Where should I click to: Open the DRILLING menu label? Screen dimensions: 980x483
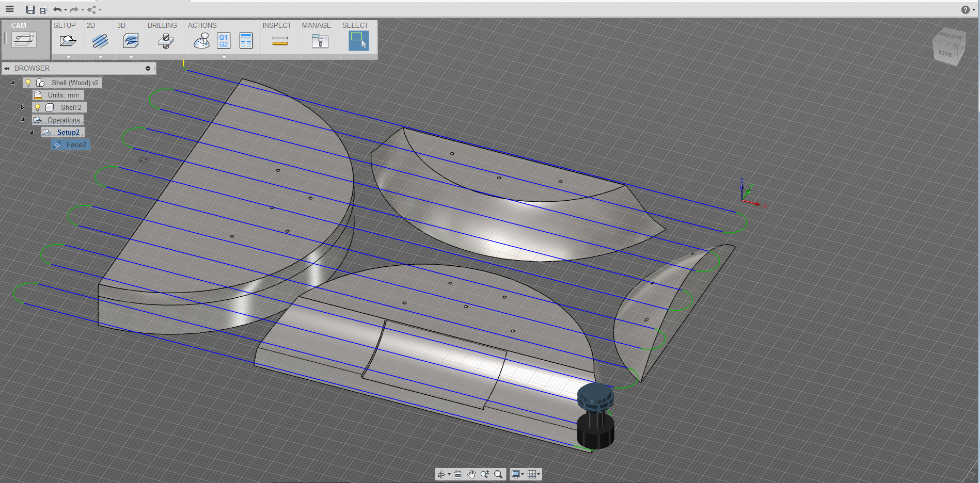click(162, 25)
